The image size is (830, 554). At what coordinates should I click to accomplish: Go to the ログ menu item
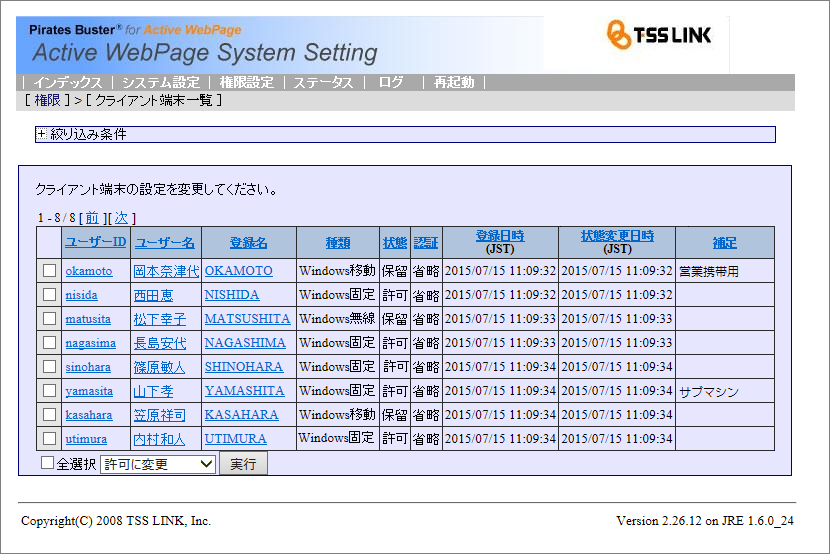pos(391,83)
